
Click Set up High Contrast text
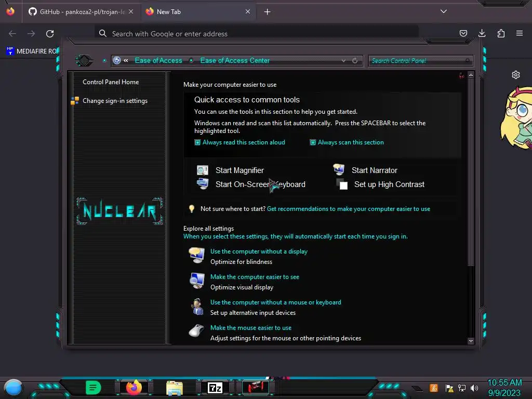[389, 184]
